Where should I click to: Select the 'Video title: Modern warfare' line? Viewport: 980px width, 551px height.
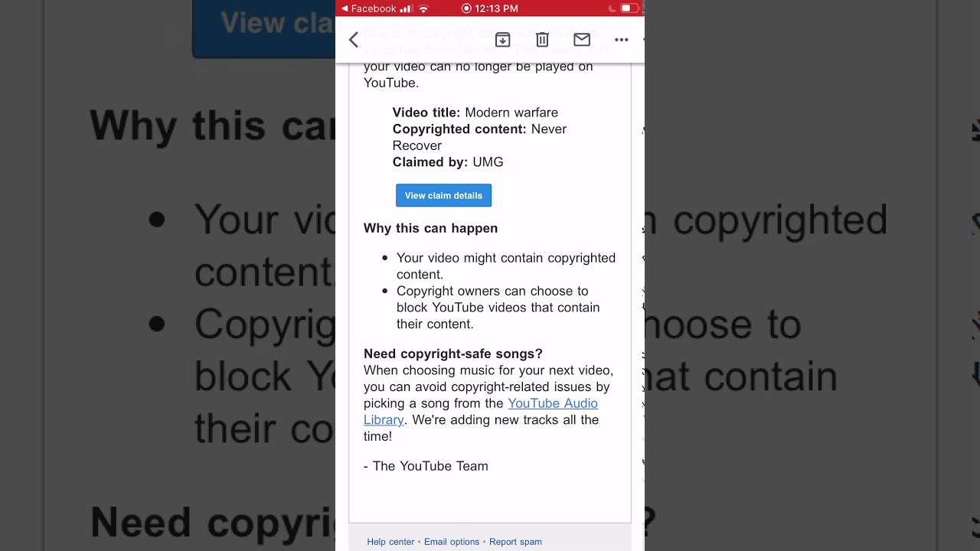tap(475, 112)
